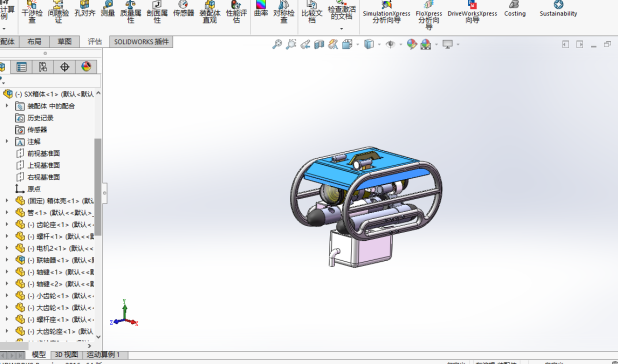618x364 pixels.
Task: Select the 评估 evaluate ribbon tab
Action: point(95,41)
